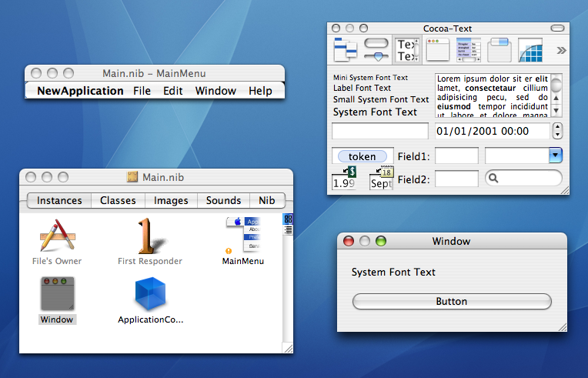Click the Main.nib title document icon

(x=132, y=177)
